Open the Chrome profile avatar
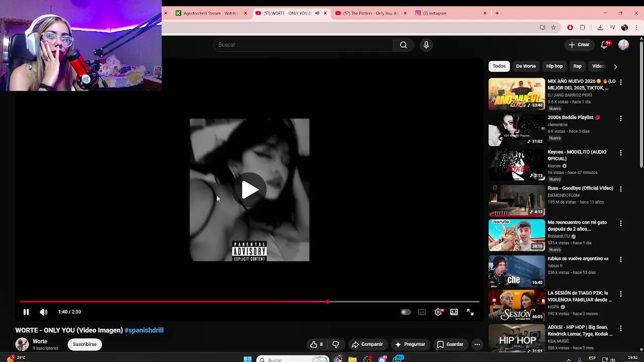Screen dimensions: 644x362 [624, 28]
